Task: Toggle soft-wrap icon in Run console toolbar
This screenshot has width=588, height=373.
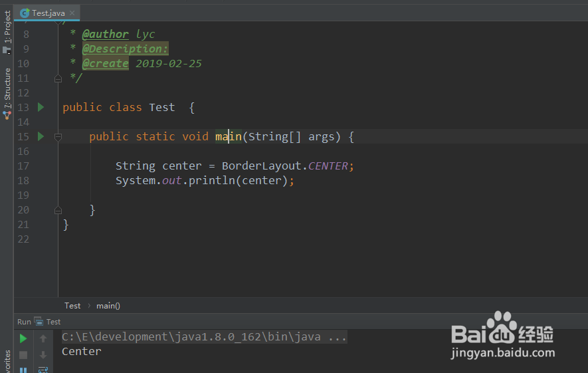Action: click(43, 370)
